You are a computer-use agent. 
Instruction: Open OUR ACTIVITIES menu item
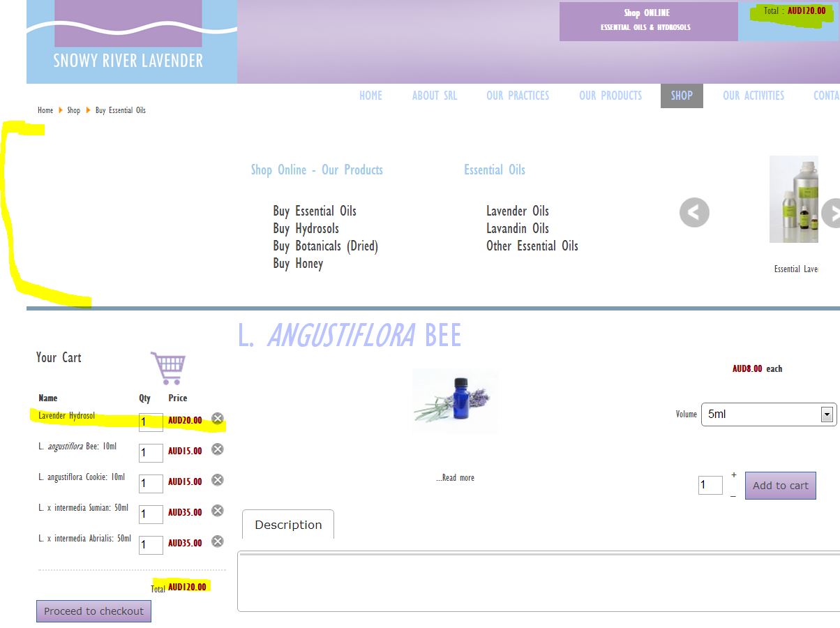coord(753,96)
